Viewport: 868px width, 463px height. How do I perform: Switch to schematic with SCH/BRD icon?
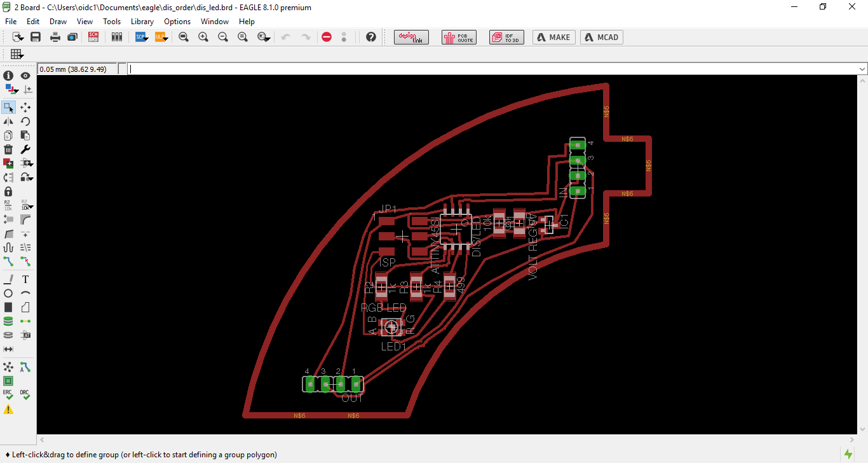tap(93, 37)
